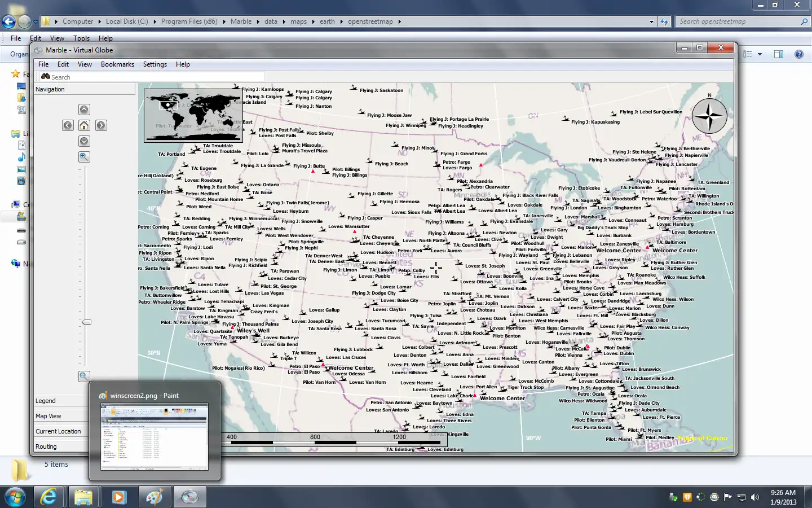Go to the data breadcrumb folder
Viewport: 812px width, 508px height.
click(x=271, y=21)
